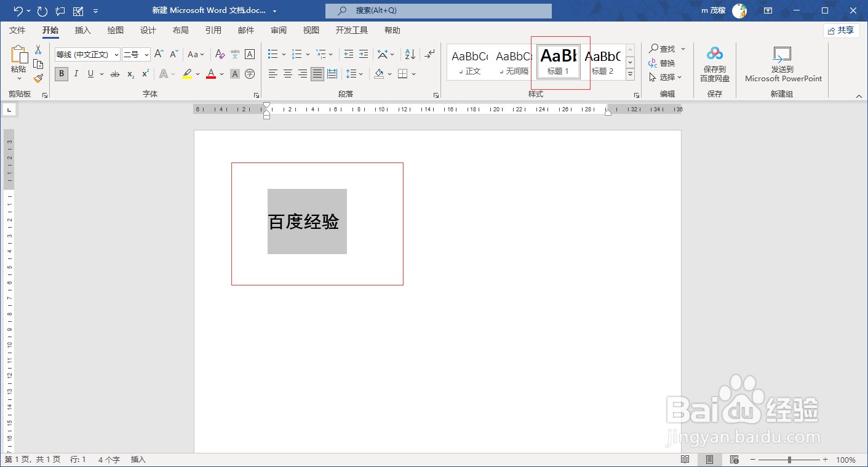Decrease font size with Aˇ icon
The height and width of the screenshot is (467, 868).
tap(174, 54)
